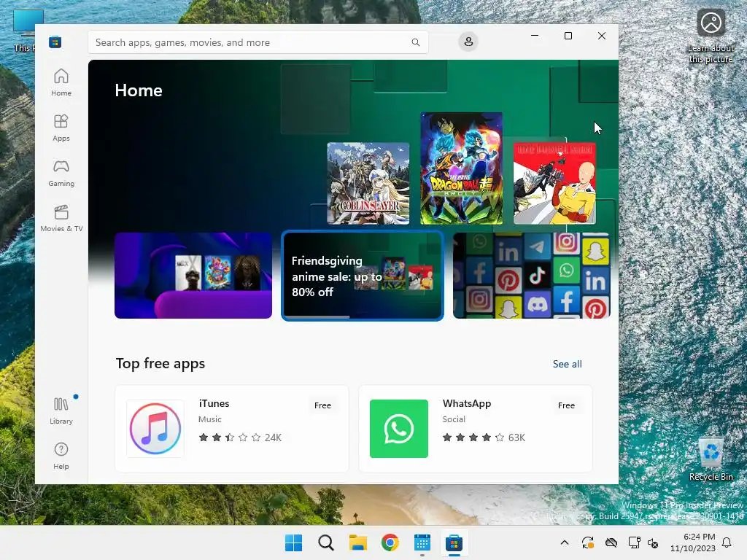
Task: Click the search magnifier icon in search box
Action: [x=415, y=42]
